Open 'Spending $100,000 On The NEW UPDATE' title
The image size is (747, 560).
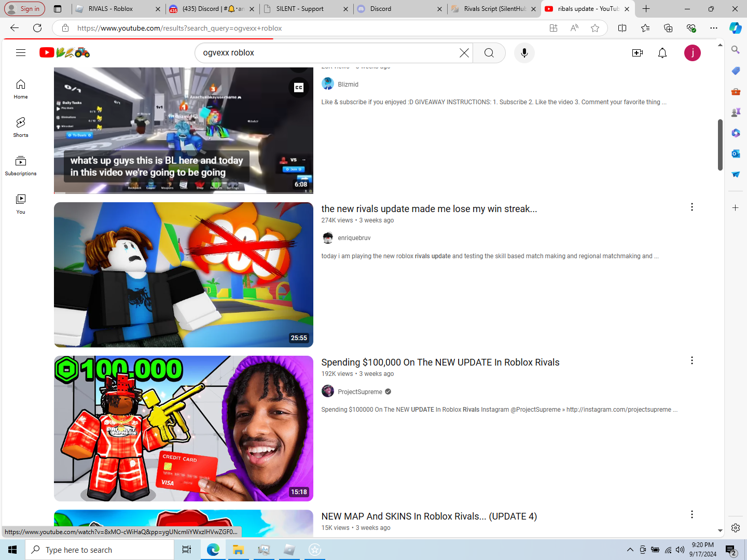[440, 362]
